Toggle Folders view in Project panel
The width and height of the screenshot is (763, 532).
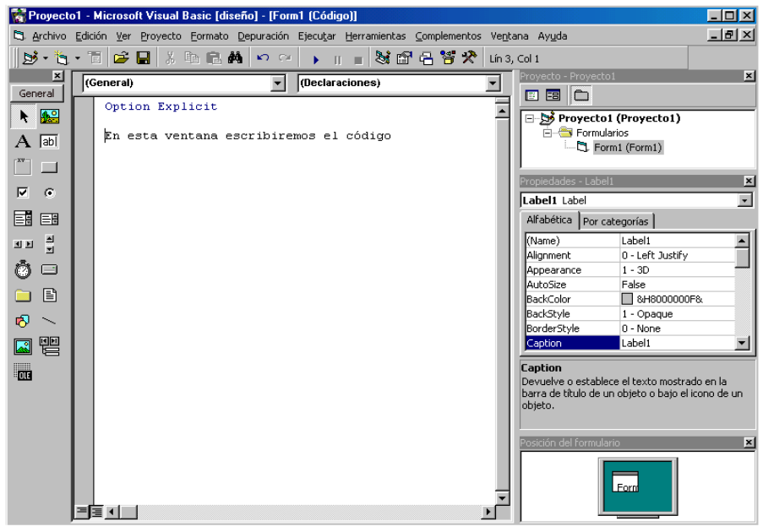coord(581,95)
